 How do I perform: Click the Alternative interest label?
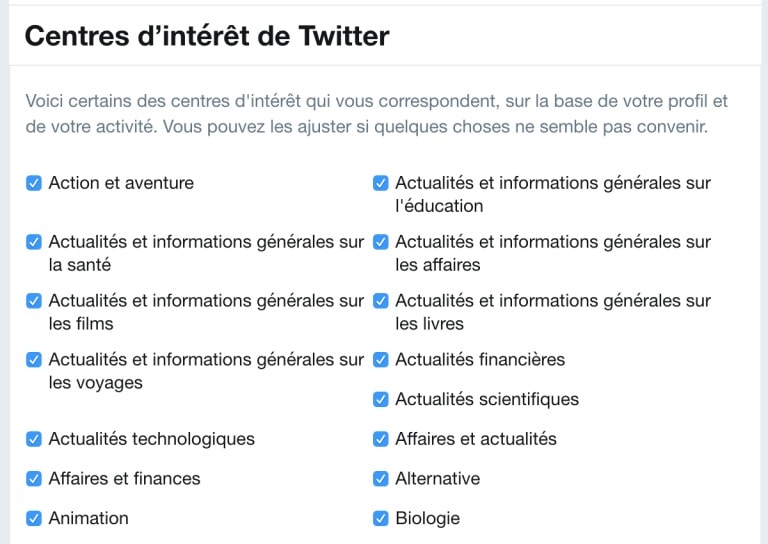pyautogui.click(x=437, y=479)
